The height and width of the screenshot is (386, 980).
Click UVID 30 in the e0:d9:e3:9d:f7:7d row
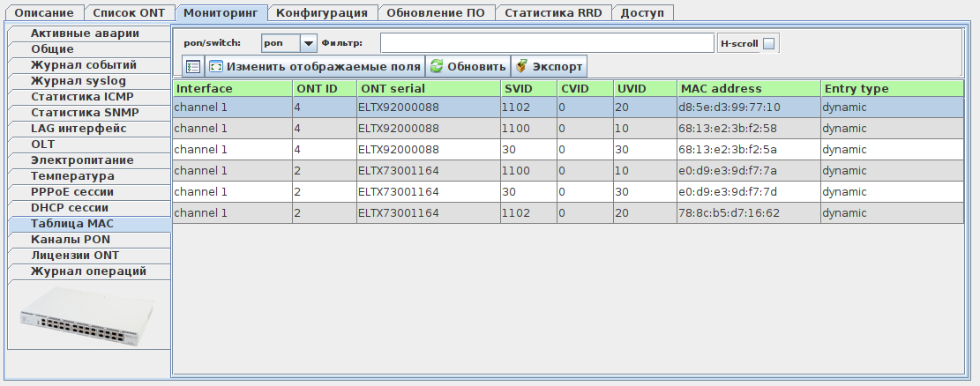coord(645,192)
